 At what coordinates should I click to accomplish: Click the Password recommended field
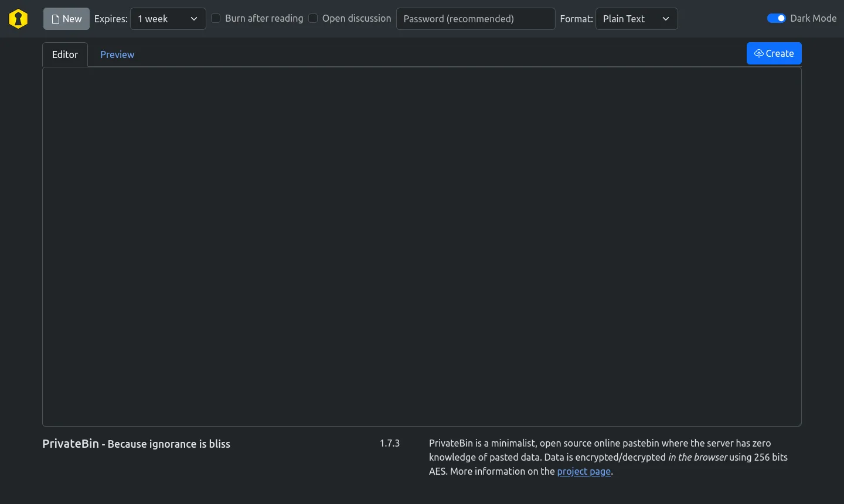pyautogui.click(x=475, y=18)
